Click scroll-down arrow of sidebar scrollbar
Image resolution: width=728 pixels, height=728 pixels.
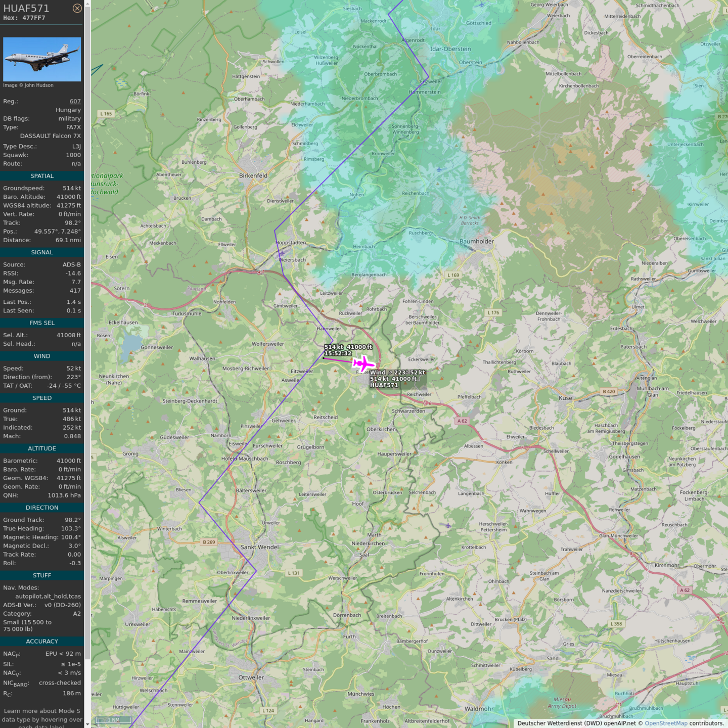[x=87, y=724]
